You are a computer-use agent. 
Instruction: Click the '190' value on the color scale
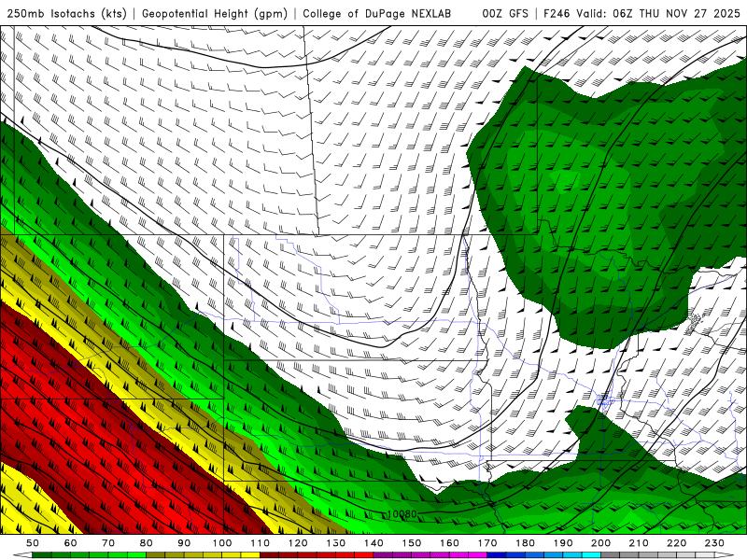[563, 543]
